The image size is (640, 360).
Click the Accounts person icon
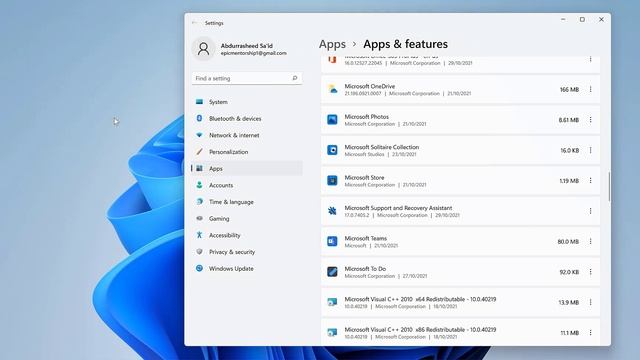[x=199, y=185]
